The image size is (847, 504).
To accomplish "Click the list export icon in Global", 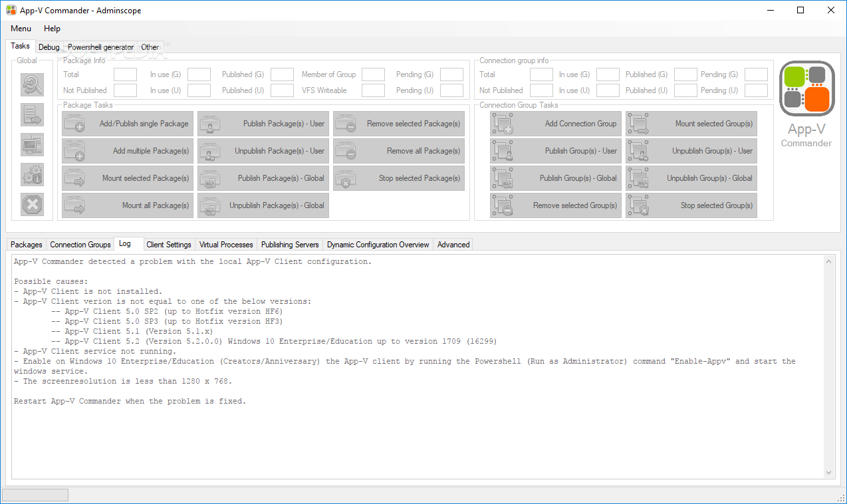I will click(x=33, y=115).
